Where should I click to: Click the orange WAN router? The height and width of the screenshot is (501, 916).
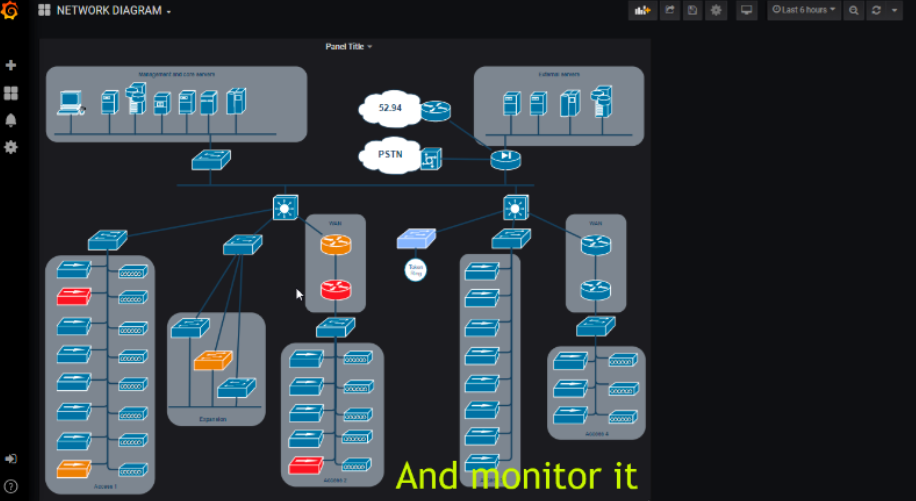336,244
